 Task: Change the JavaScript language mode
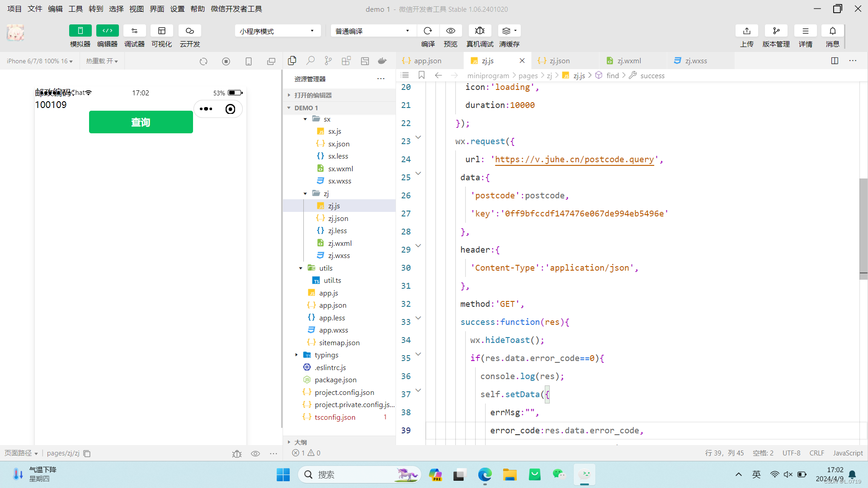tap(848, 453)
